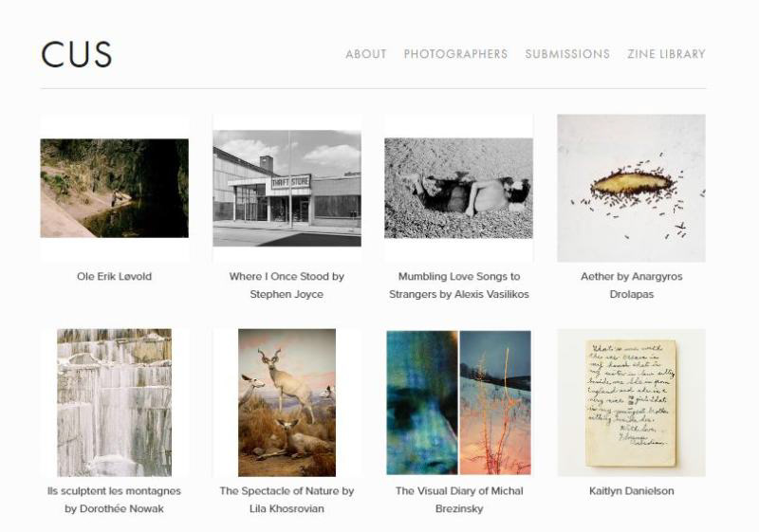Open the photo of people lying on gravel
Screen dimensions: 759x532
click(x=458, y=188)
